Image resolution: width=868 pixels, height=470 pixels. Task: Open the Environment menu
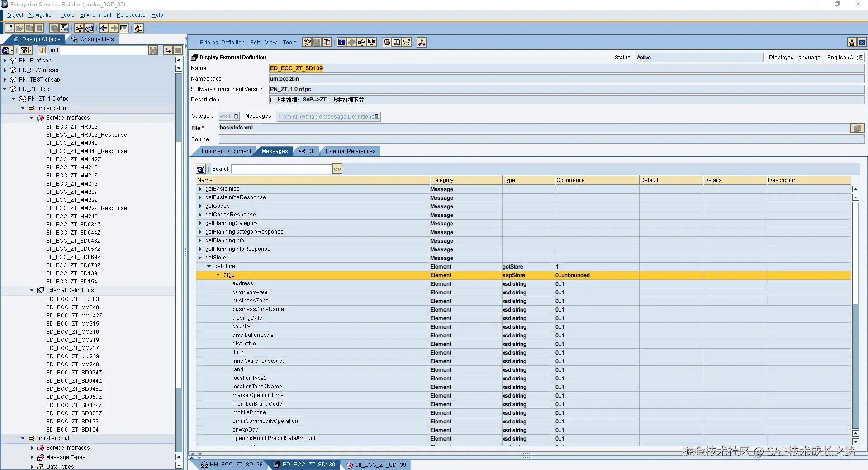click(x=95, y=15)
